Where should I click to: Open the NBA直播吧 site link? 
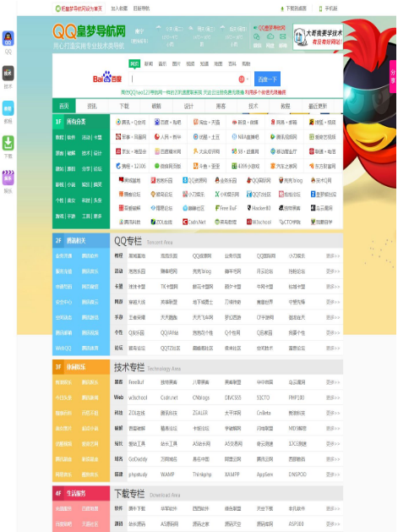click(x=245, y=137)
